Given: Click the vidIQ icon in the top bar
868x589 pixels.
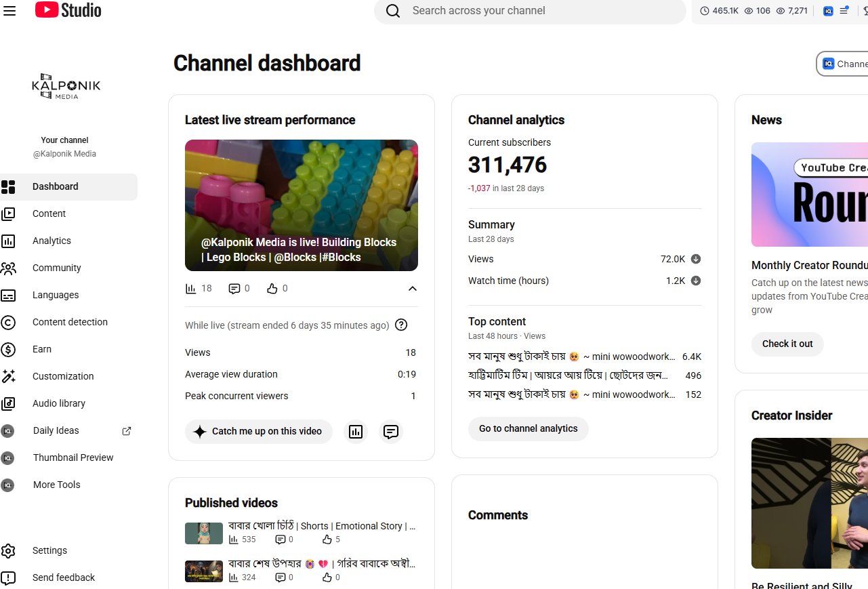Looking at the screenshot, I should pyautogui.click(x=828, y=11).
